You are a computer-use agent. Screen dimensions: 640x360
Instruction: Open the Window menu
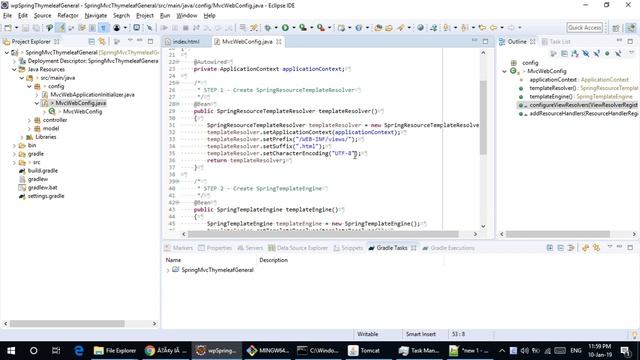click(x=187, y=16)
